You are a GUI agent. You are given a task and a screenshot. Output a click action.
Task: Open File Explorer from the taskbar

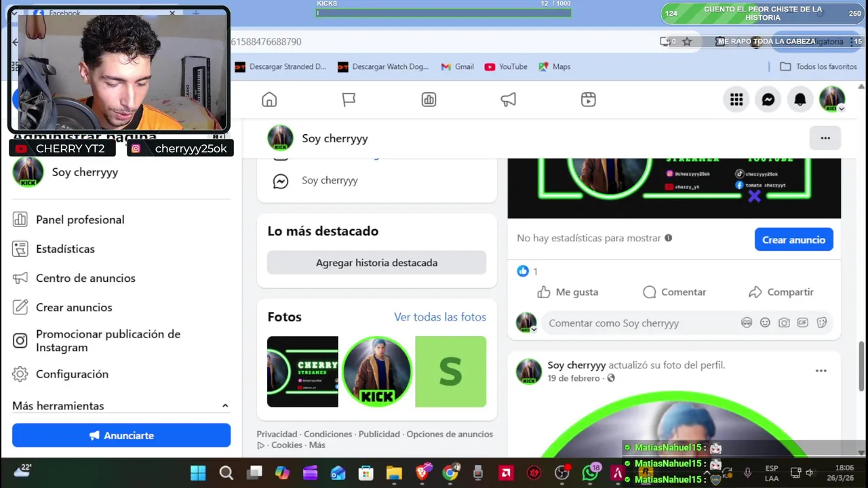[x=394, y=473]
